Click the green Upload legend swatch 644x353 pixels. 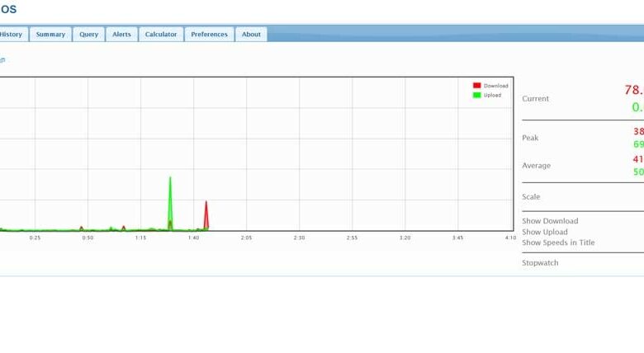tap(477, 95)
